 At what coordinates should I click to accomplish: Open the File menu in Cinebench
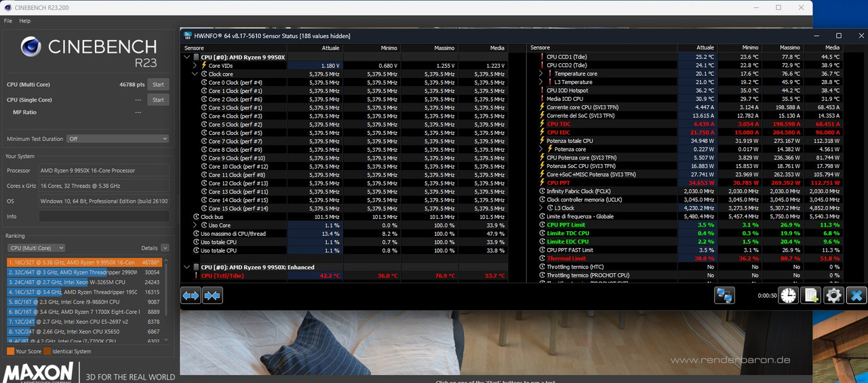pos(8,21)
